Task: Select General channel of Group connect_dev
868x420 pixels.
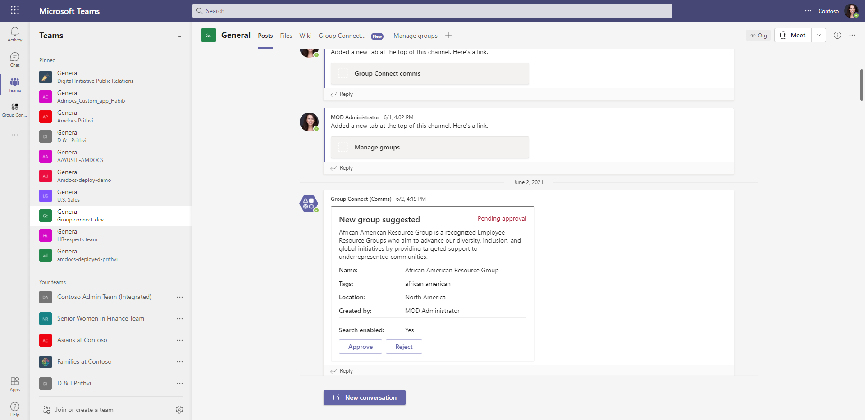Action: tap(111, 216)
